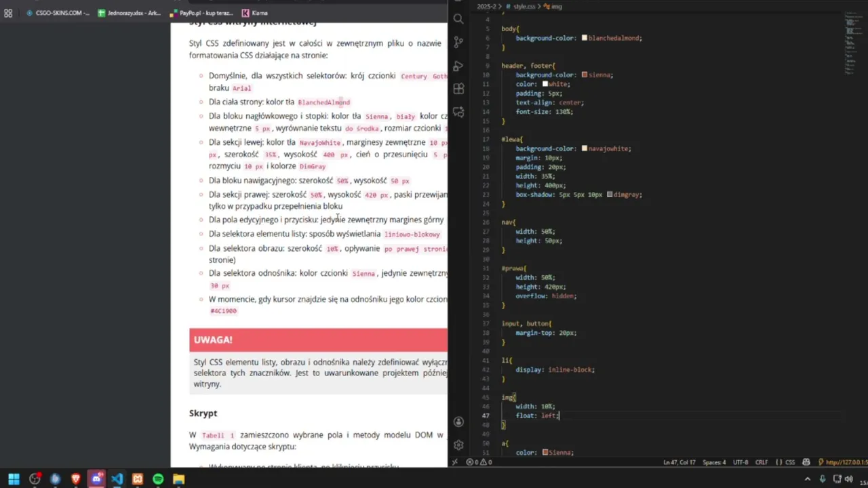Click the Copilot status icon in the status bar
The image size is (868, 488).
pyautogui.click(x=806, y=462)
